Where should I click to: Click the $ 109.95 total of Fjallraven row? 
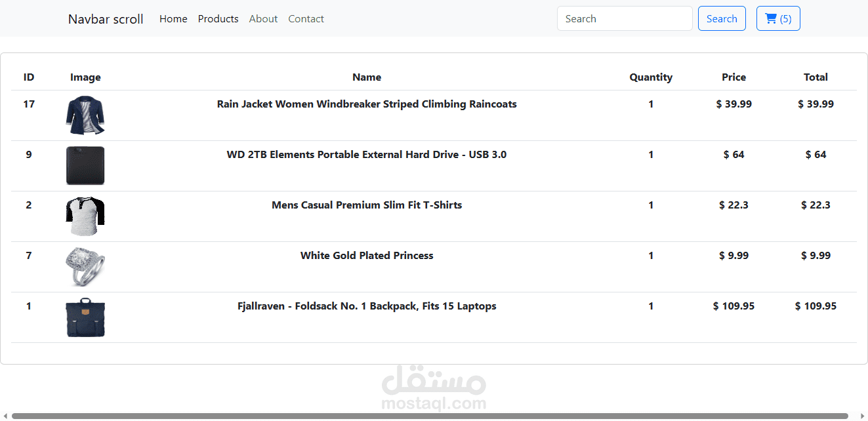[816, 306]
